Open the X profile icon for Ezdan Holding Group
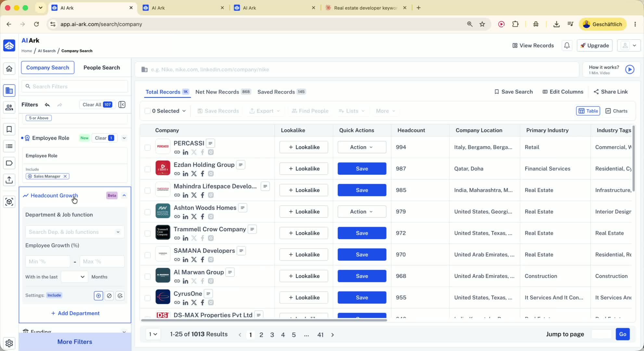This screenshot has width=644, height=351. coord(194,174)
